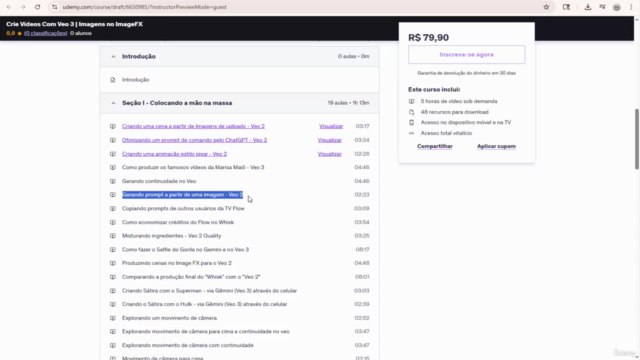640x360 pixels.
Task: Click the page vertical scrollbar thumb
Action: (x=636, y=139)
